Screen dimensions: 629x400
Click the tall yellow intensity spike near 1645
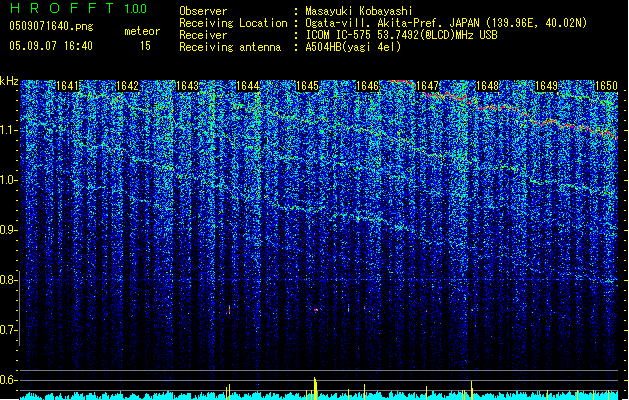point(315,388)
